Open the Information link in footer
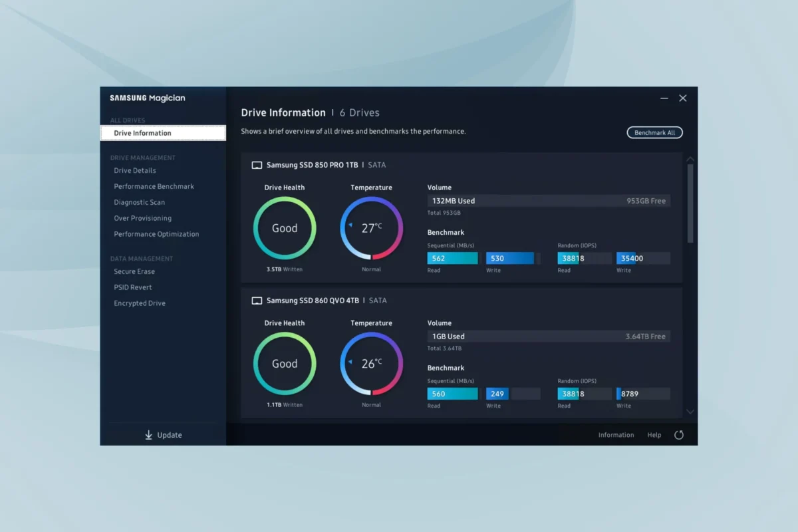 (x=616, y=435)
